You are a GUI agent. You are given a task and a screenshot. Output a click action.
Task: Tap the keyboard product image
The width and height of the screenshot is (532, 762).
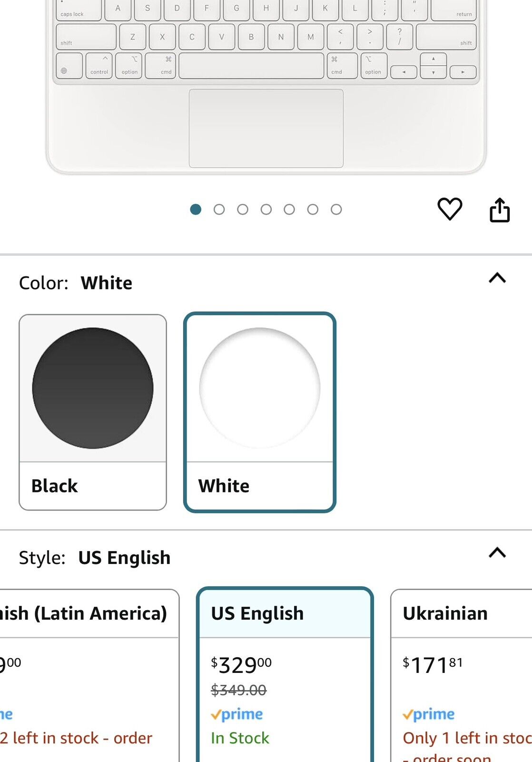(266, 86)
